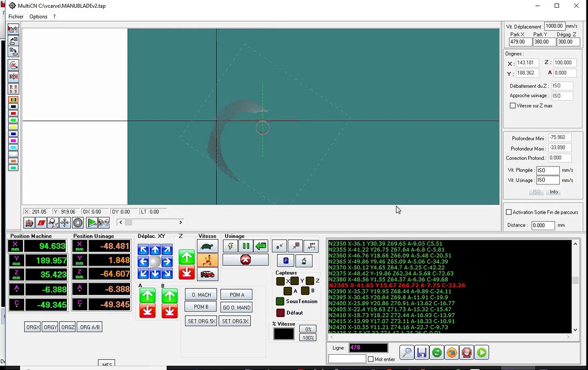Click the Distance field showing 0.000
Viewport: 588px width, 370px height.
[543, 225]
